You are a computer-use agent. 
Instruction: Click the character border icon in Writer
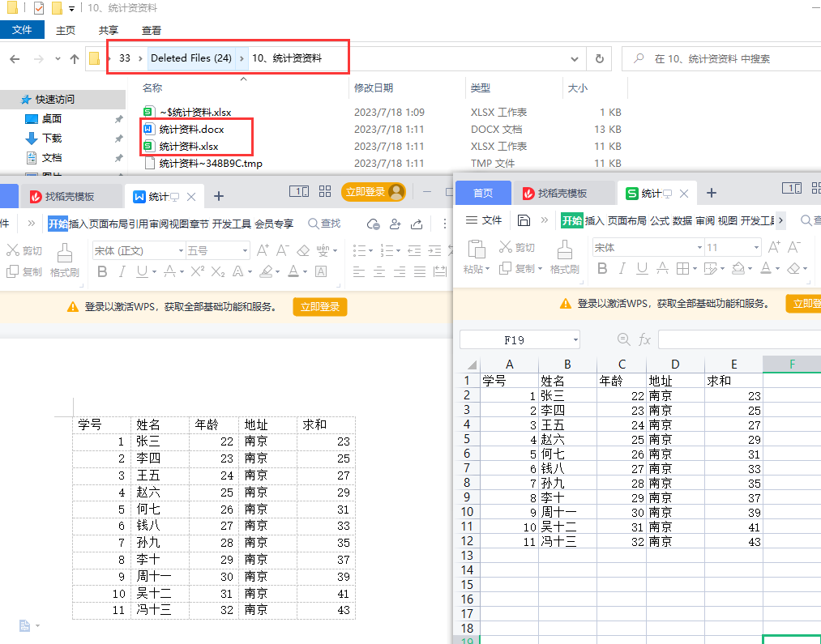tap(321, 271)
